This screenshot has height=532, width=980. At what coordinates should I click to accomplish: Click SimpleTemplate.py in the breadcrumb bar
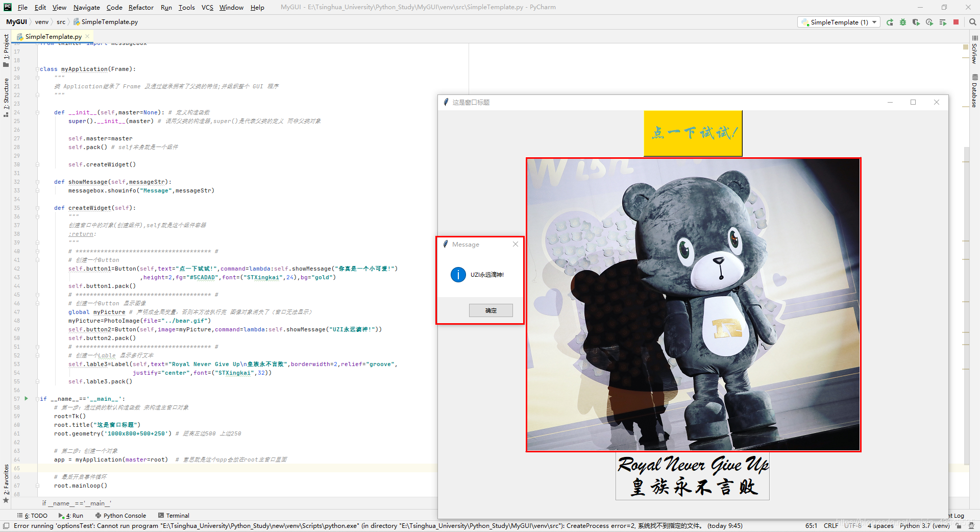[106, 22]
